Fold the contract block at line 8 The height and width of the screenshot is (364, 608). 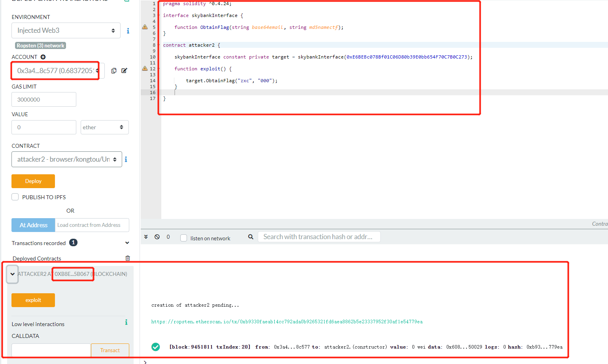click(x=159, y=45)
